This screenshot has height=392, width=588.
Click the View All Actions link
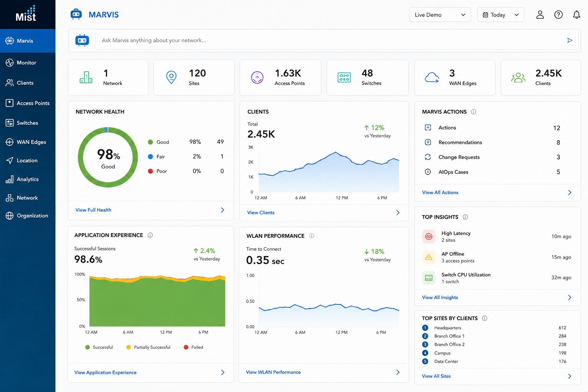pos(440,193)
